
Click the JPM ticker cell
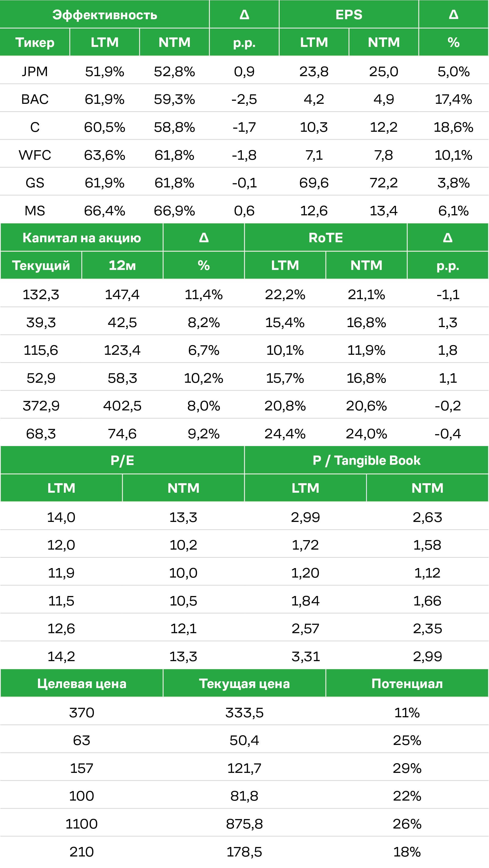click(x=35, y=72)
